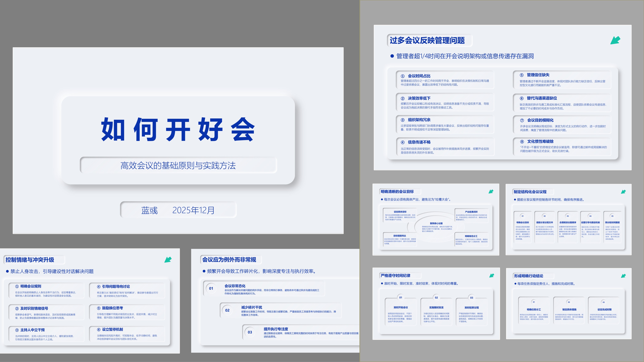Click green arrow icon on 过多会议反映管理问题 slide
Screen dimensions: 644x362
pos(615,40)
